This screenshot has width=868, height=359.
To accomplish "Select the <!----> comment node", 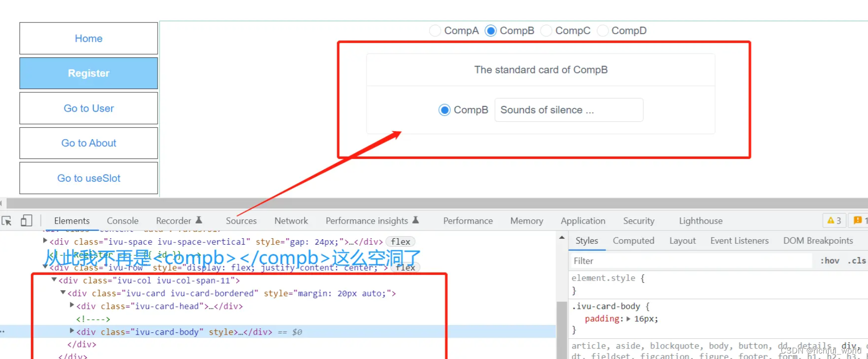I will click(93, 319).
